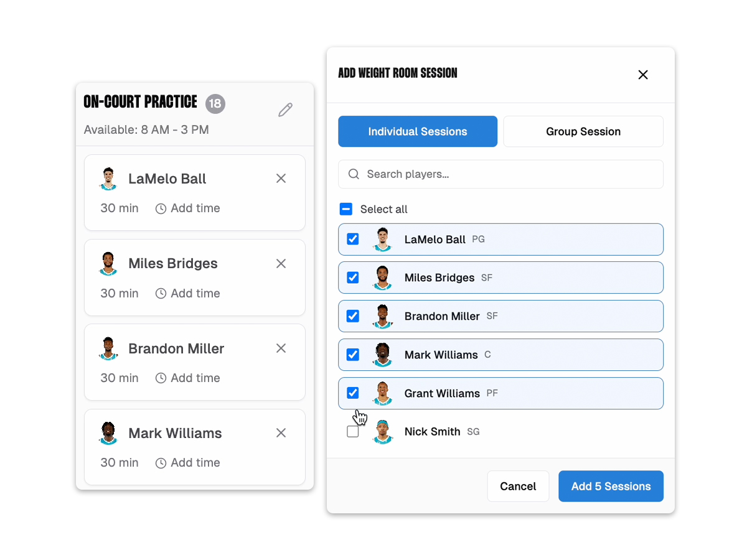Viewport: 747px width, 560px height.
Task: Click the clock icon on Brandon Miller's card
Action: [161, 378]
